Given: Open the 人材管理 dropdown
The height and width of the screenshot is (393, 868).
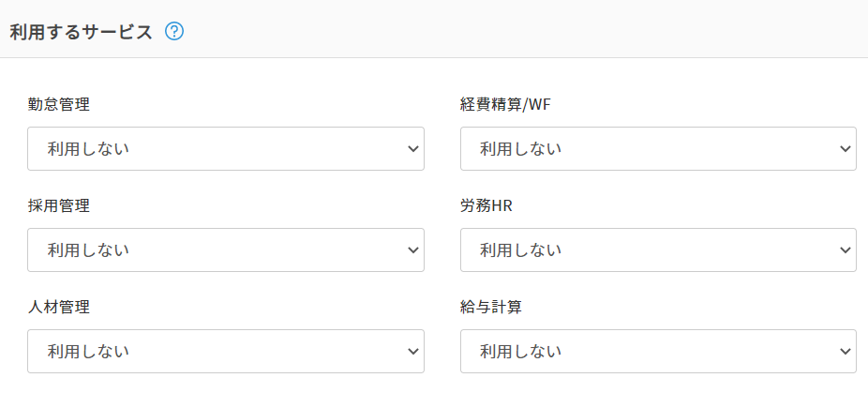Looking at the screenshot, I should tap(225, 351).
